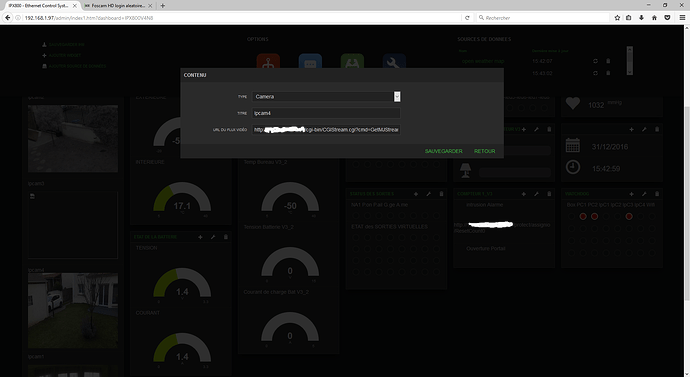Add a widget to Etat de la Batterie pane
The image size is (690, 377).
click(200, 237)
